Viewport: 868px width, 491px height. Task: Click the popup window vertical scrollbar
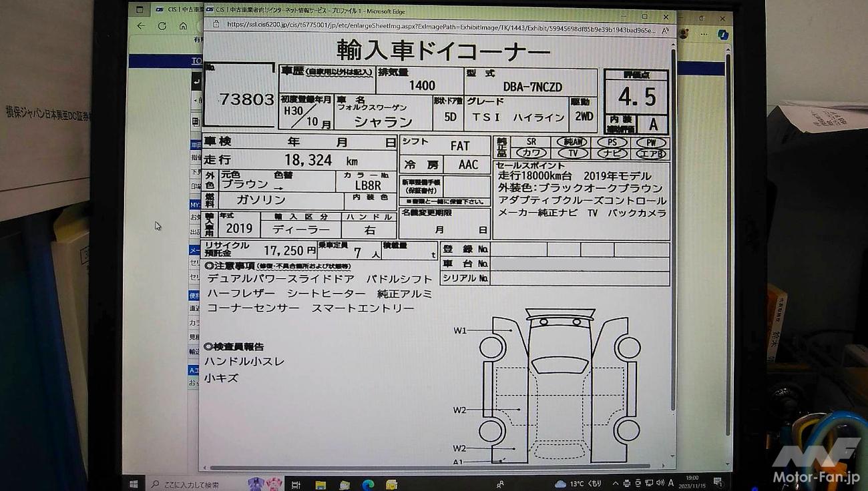(x=672, y=233)
